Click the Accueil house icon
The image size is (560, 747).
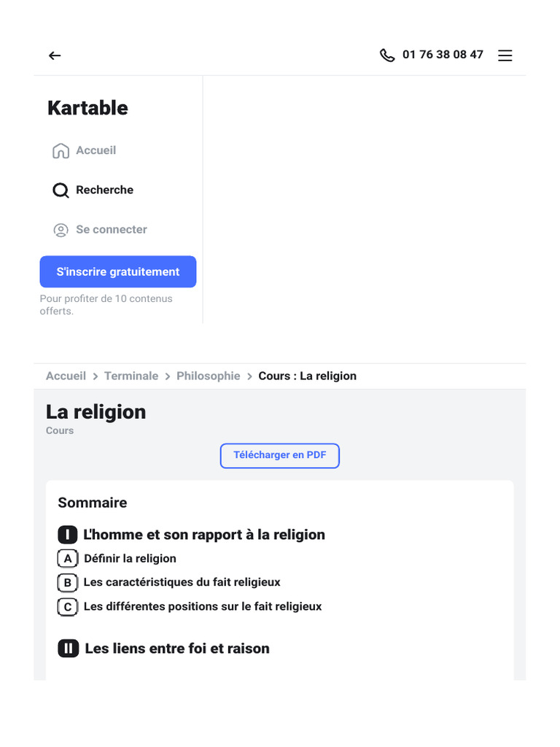pos(61,150)
